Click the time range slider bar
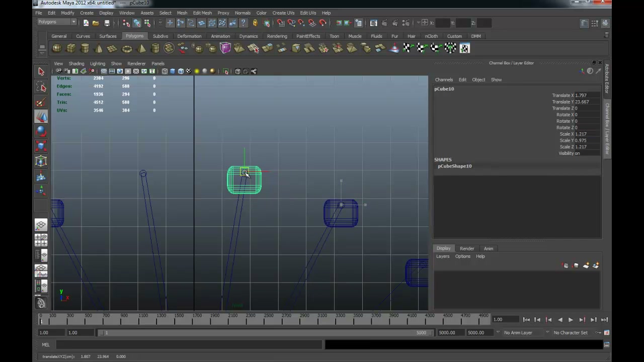644x362 pixels. click(x=265, y=333)
